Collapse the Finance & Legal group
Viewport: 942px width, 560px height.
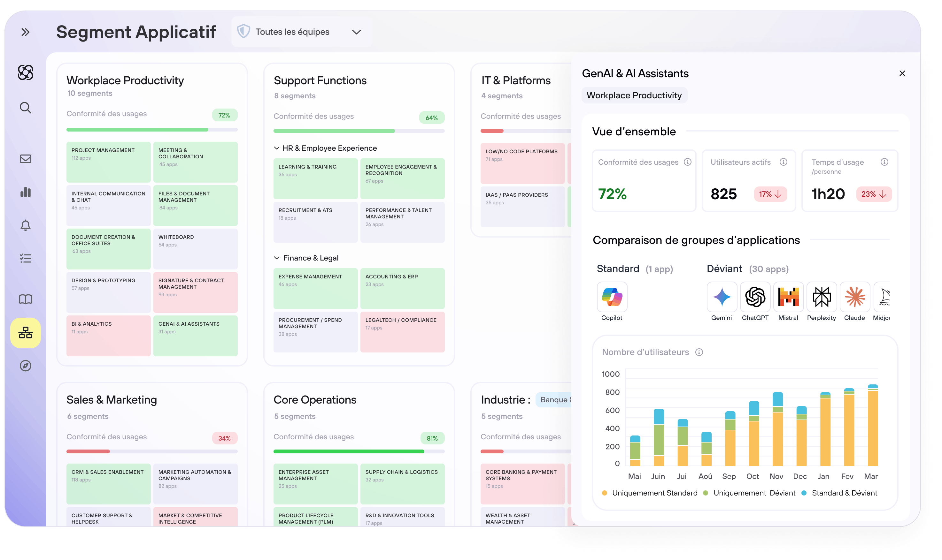pos(277,258)
